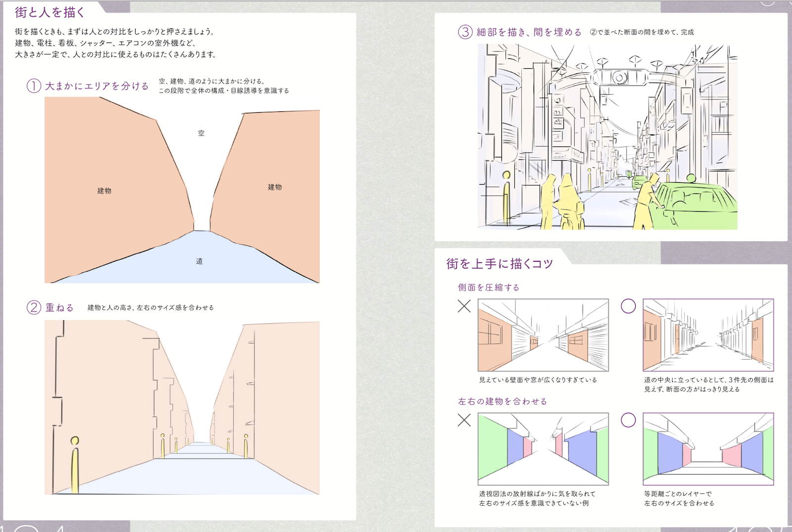The height and width of the screenshot is (532, 792).
Task: Select heading 細部を描き、間を埋める
Action: [529, 32]
